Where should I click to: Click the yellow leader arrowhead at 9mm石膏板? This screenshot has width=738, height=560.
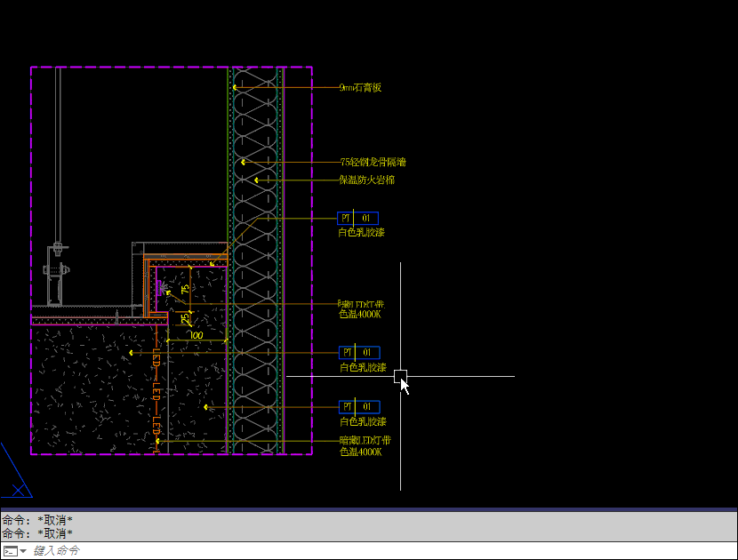click(236, 88)
